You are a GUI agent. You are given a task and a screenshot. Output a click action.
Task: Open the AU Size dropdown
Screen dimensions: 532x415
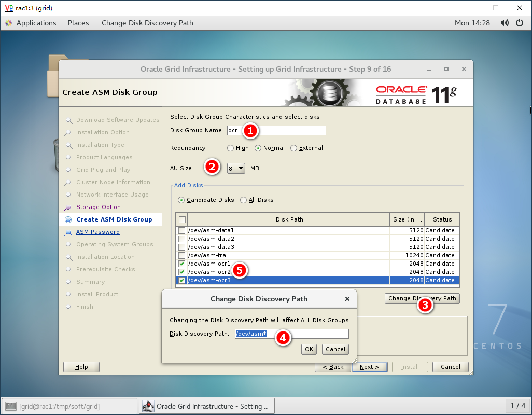236,168
